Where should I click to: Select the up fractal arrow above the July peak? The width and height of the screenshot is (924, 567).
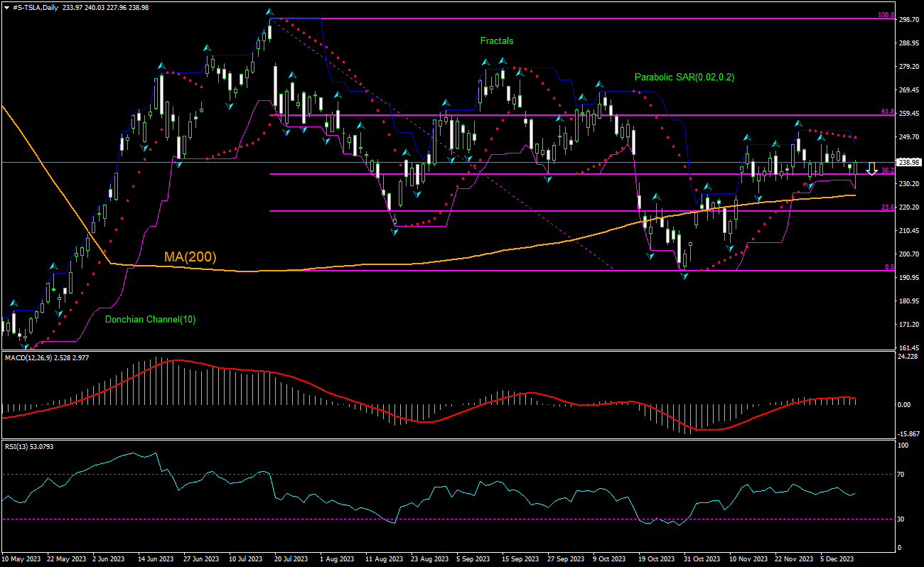click(269, 11)
